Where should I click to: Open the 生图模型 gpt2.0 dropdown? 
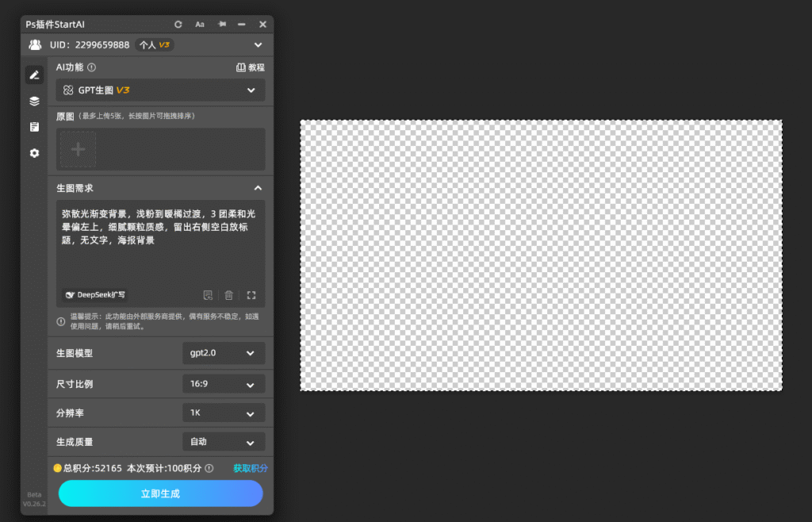[224, 353]
